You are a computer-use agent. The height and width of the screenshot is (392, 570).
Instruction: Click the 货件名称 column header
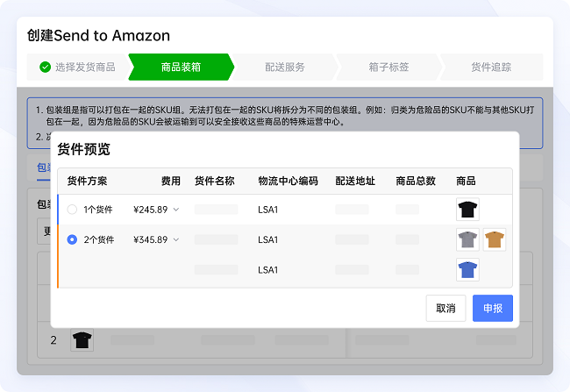(x=214, y=181)
